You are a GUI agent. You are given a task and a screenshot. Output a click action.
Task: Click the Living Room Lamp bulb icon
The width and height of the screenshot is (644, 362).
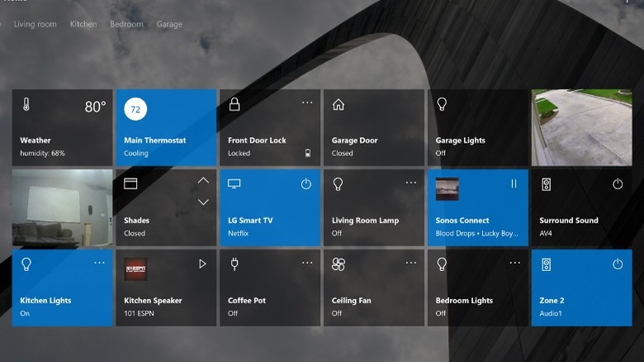[x=338, y=183]
